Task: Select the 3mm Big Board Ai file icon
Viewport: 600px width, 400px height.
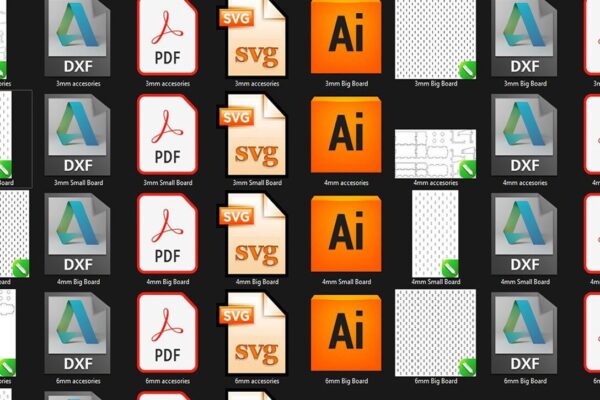Action: pos(346,37)
